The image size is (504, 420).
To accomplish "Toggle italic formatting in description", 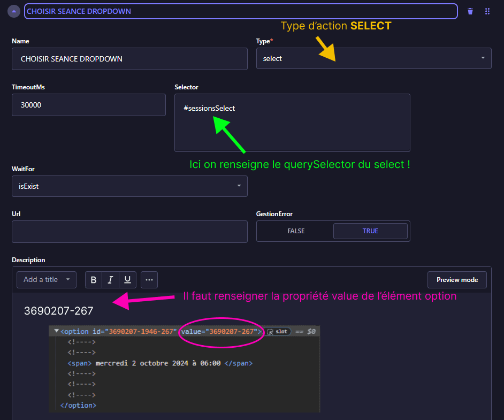I will [x=110, y=280].
